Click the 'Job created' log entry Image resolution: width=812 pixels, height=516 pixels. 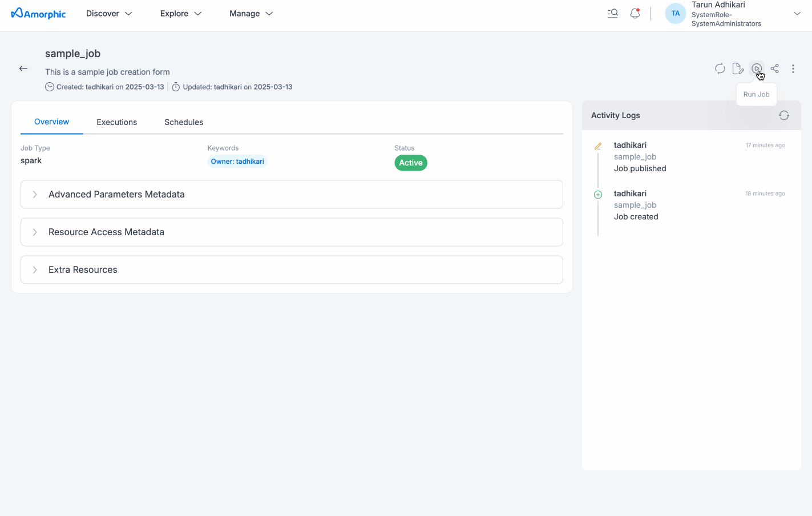[636, 217]
